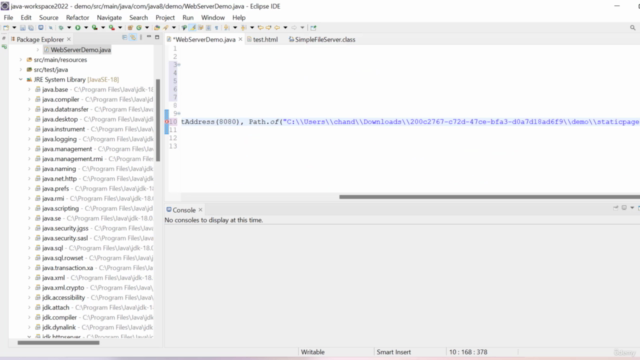Maximize the Package Explorer view
This screenshot has height=360, width=640.
[x=157, y=37]
